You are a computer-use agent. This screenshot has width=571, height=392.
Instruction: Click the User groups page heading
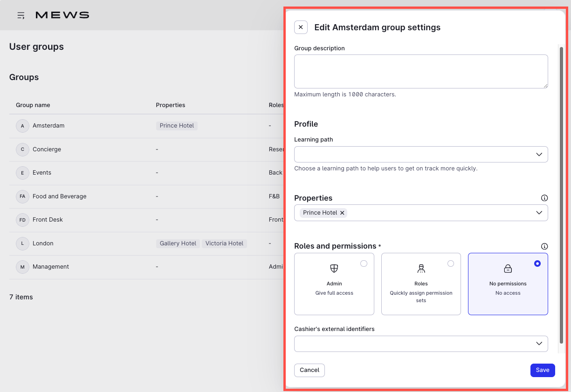click(36, 47)
